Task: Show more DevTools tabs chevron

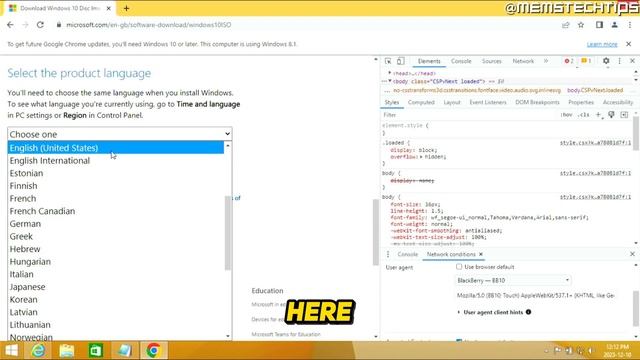Action: (546, 61)
